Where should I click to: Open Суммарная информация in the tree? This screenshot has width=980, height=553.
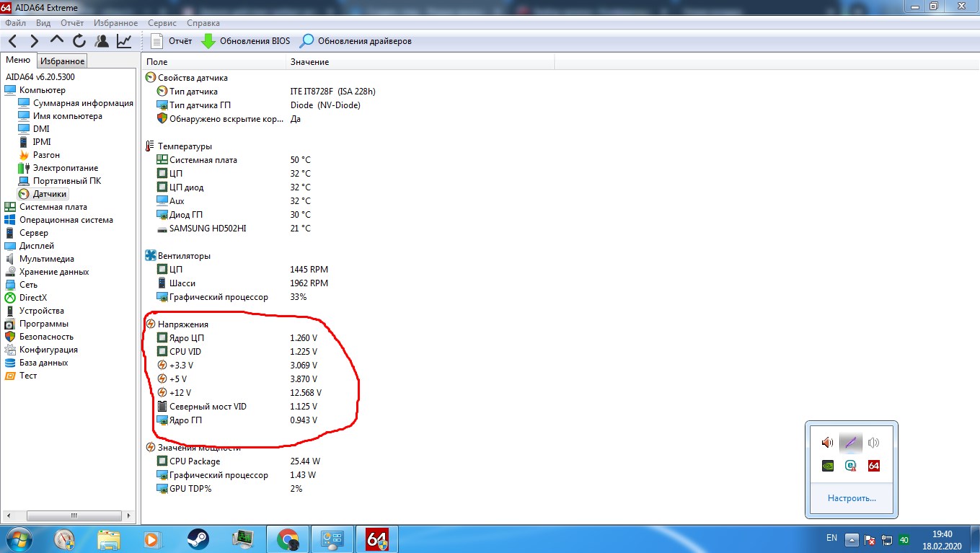76,103
